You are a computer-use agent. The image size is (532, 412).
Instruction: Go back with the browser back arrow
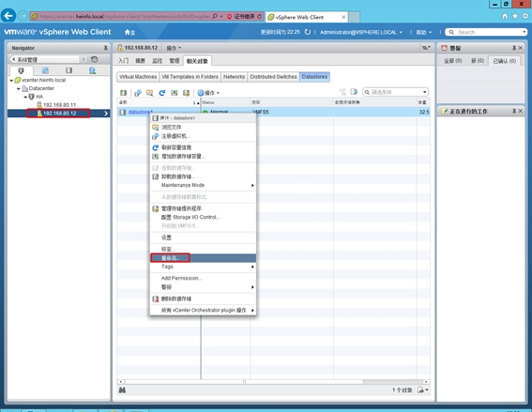[8, 16]
